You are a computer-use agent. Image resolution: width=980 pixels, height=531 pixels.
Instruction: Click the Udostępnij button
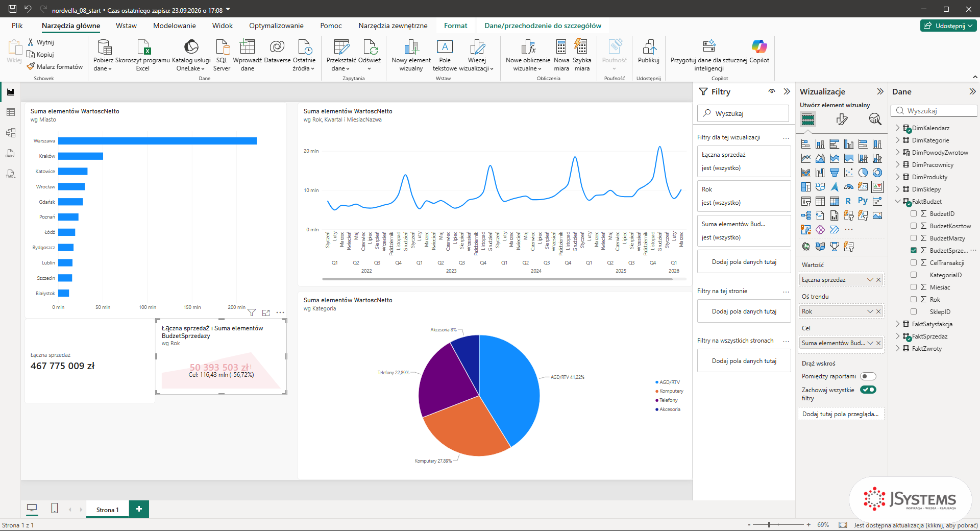tap(948, 26)
